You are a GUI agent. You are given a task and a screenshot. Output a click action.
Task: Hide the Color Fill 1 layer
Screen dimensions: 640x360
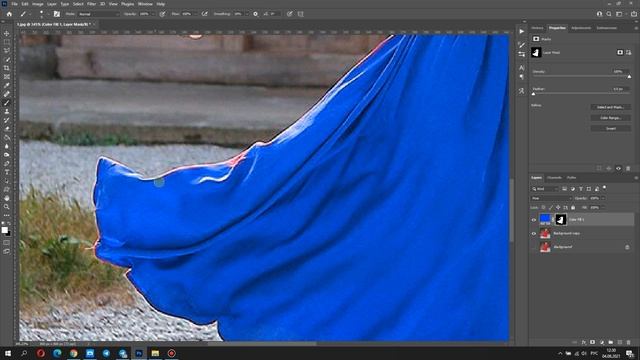pyautogui.click(x=534, y=220)
